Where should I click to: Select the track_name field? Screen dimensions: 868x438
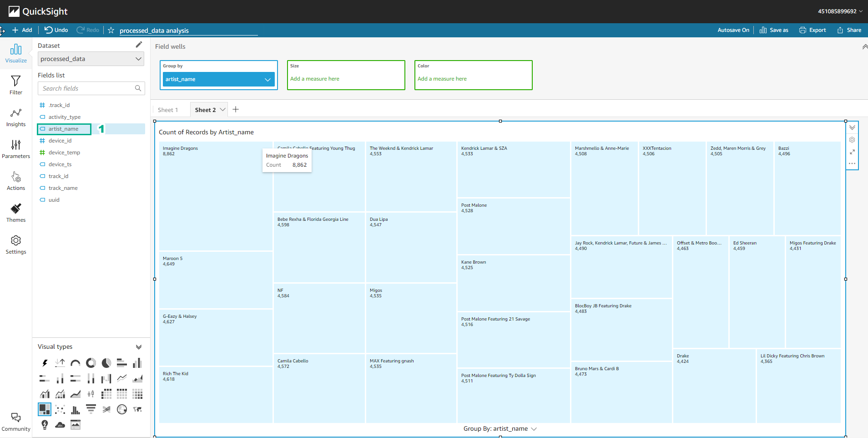63,188
